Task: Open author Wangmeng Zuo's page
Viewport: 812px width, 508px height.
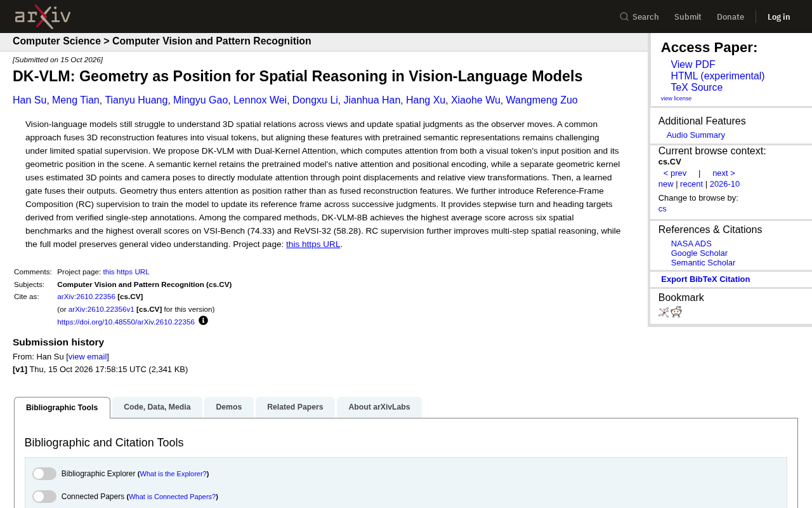Action: click(x=542, y=100)
